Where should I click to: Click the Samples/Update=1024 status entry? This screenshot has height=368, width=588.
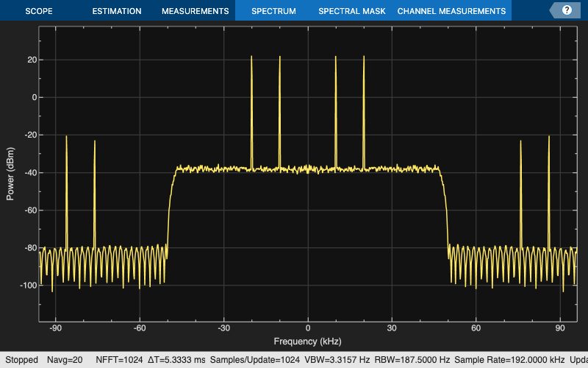click(254, 360)
